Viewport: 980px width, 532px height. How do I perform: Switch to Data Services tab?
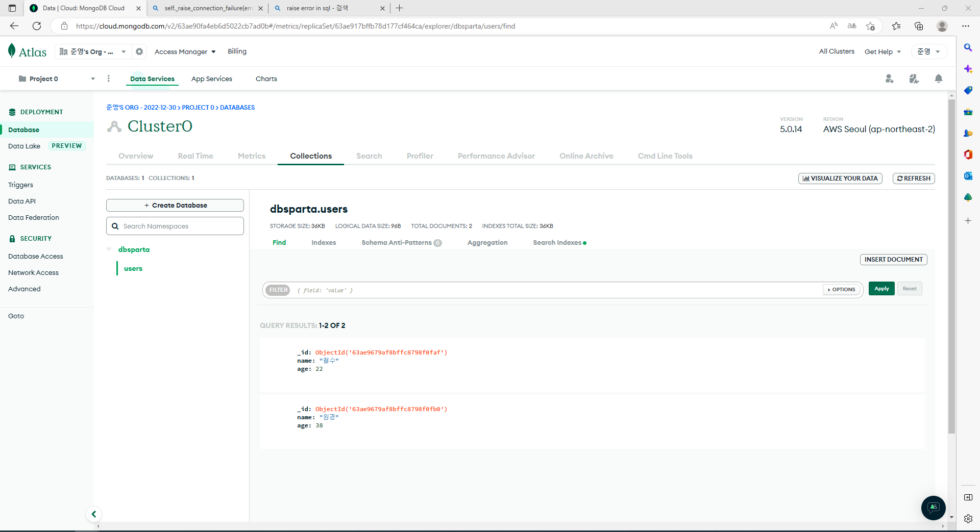(x=152, y=79)
